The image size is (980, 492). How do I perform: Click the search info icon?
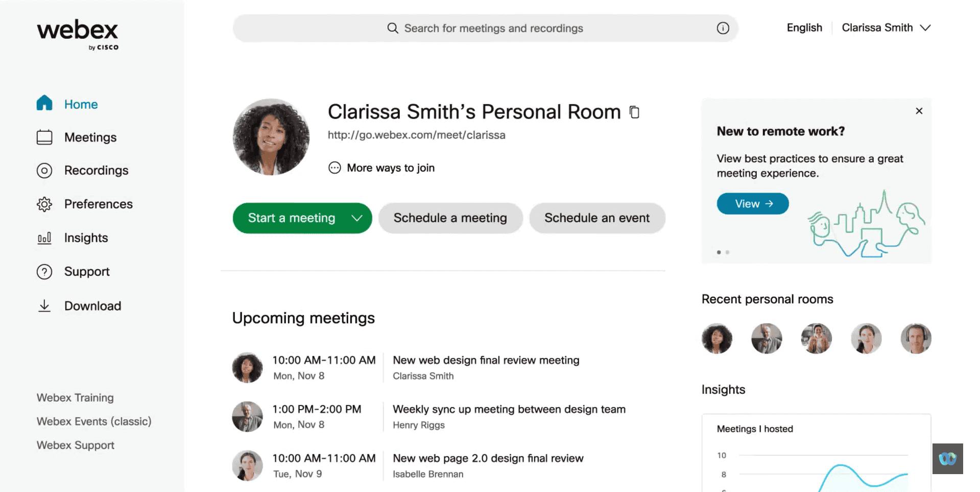(723, 28)
